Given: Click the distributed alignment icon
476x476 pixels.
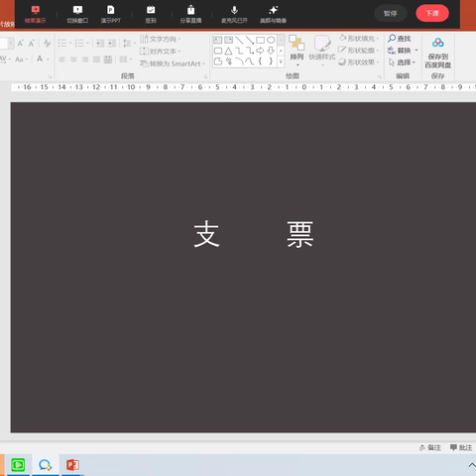Looking at the screenshot, I should point(108,59).
